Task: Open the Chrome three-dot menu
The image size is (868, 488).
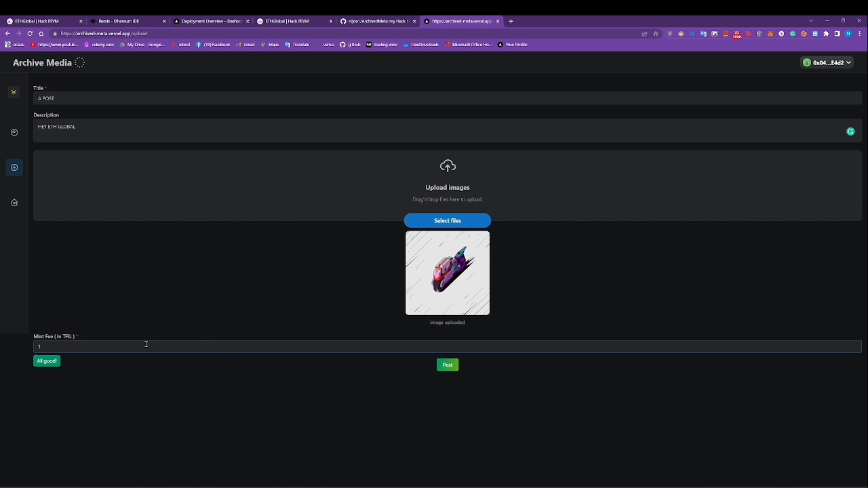Action: point(859,34)
